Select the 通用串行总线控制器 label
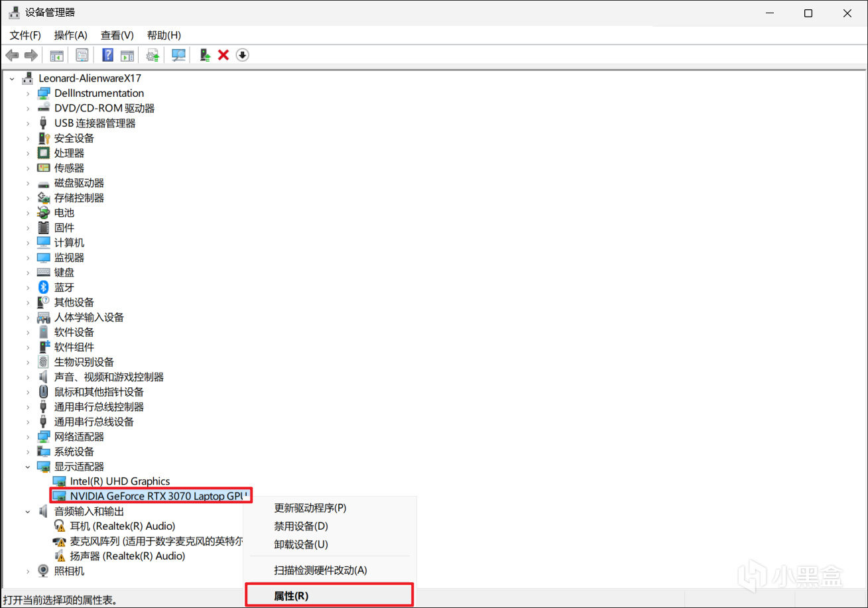This screenshot has width=868, height=608. [99, 406]
